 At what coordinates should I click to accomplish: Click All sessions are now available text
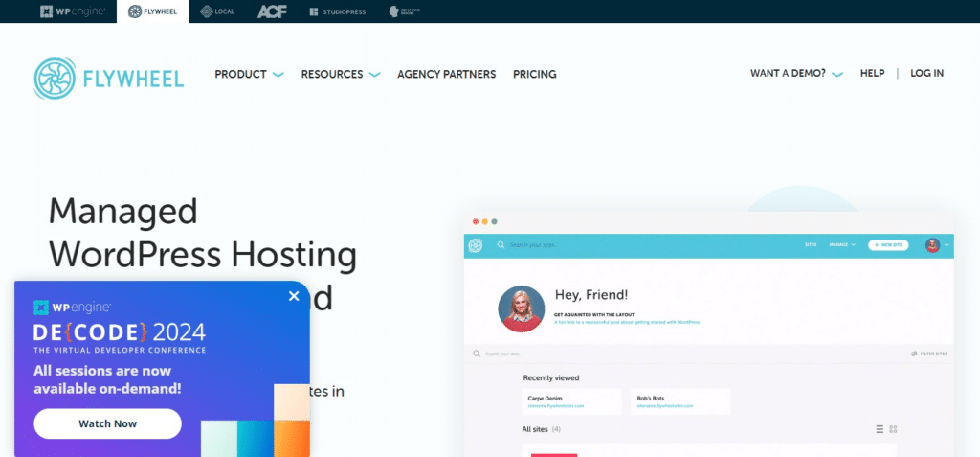tap(107, 379)
